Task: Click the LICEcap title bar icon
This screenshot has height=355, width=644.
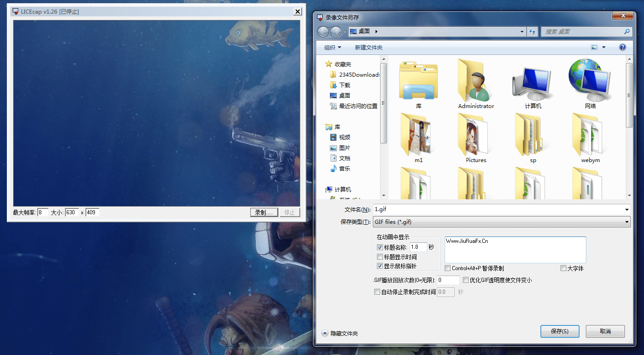Action: point(16,11)
